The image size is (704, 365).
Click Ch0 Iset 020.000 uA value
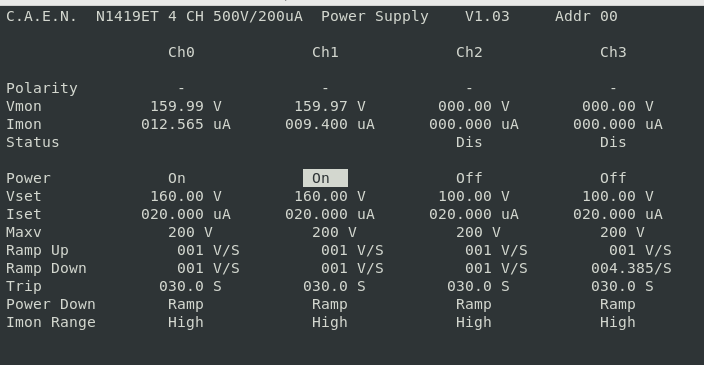(186, 214)
